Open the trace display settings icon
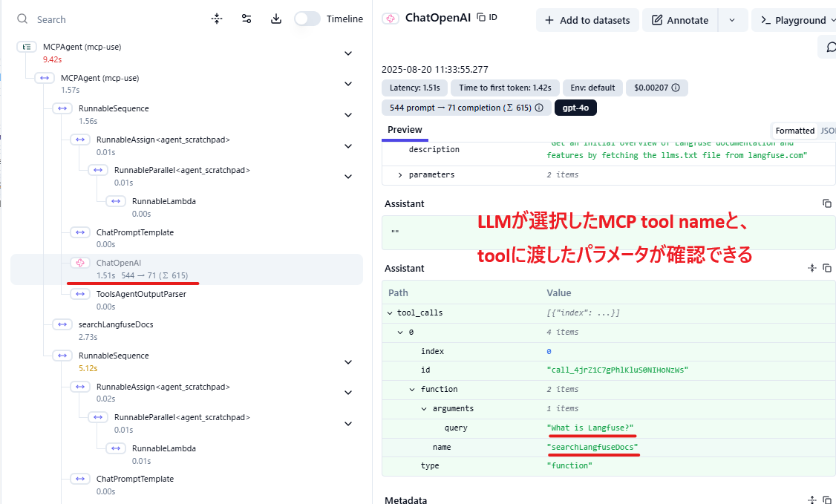836x504 pixels. click(246, 19)
